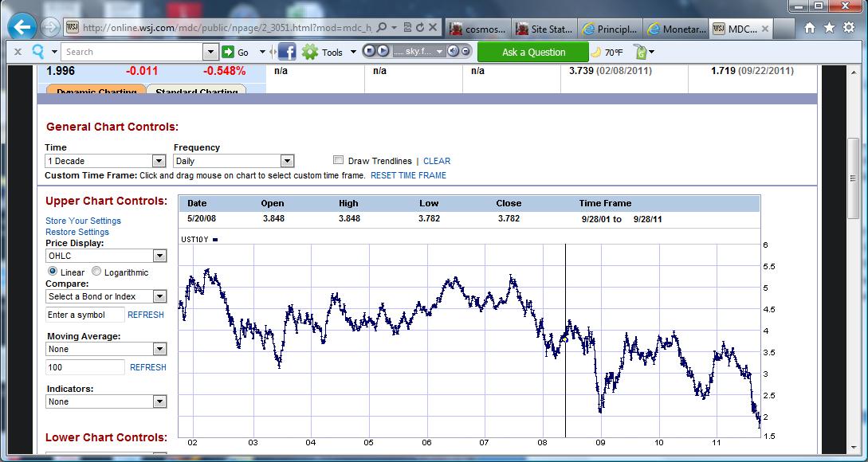Click the green Go arrow icon

(x=229, y=52)
